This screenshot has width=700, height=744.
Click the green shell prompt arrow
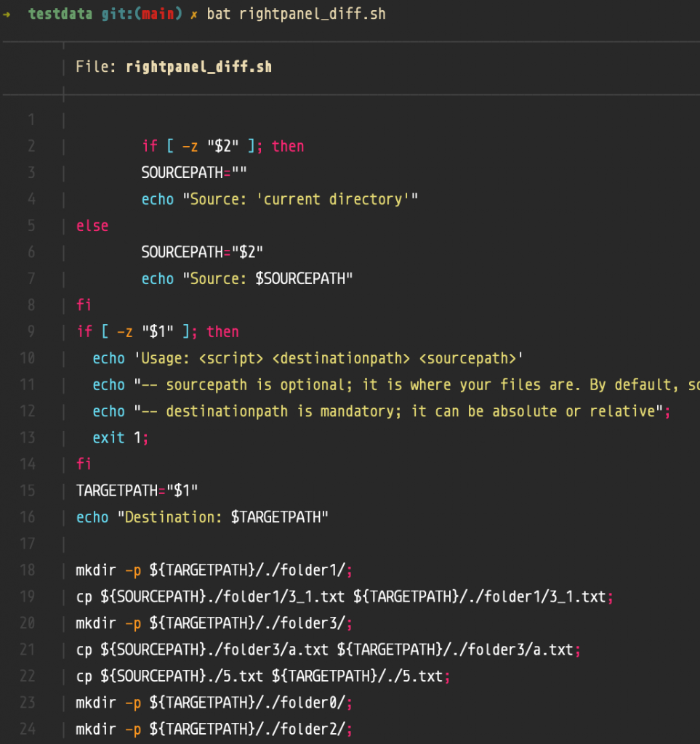7,12
